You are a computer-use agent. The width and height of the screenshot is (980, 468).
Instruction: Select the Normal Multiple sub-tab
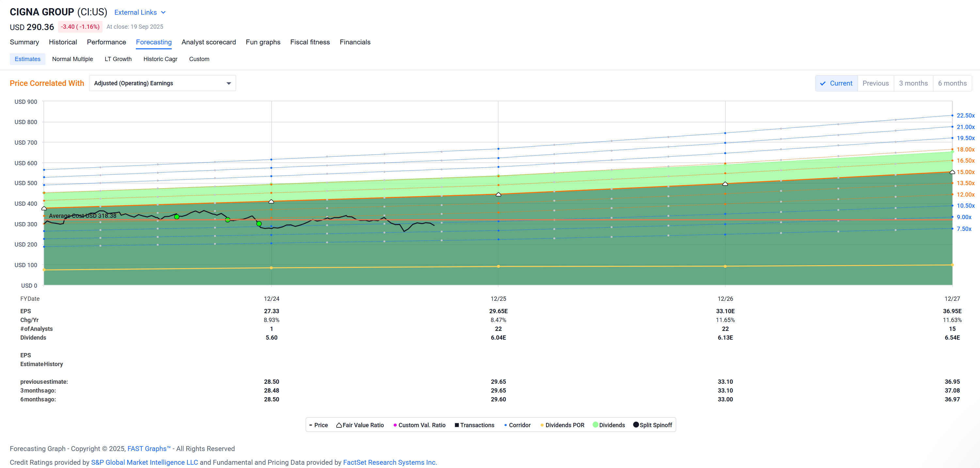72,59
